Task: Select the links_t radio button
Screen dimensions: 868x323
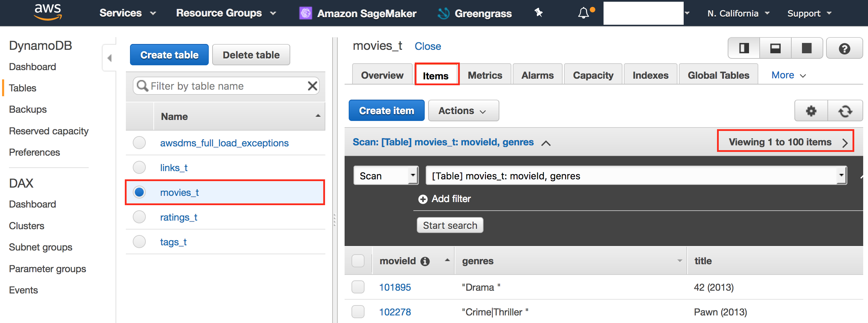Action: click(x=139, y=167)
